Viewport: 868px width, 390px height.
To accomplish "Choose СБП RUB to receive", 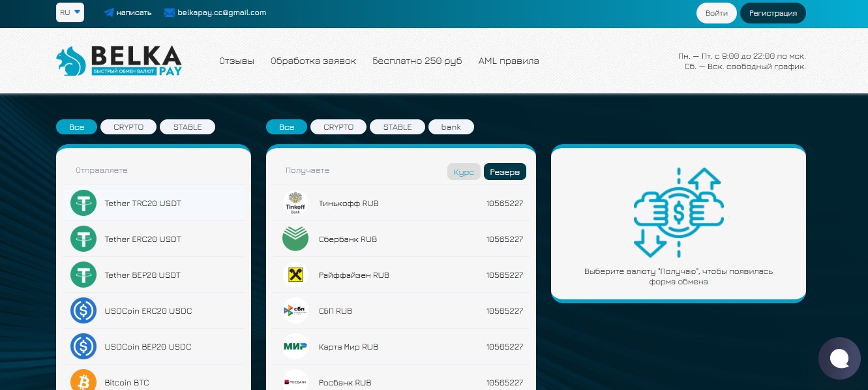I will 401,311.
